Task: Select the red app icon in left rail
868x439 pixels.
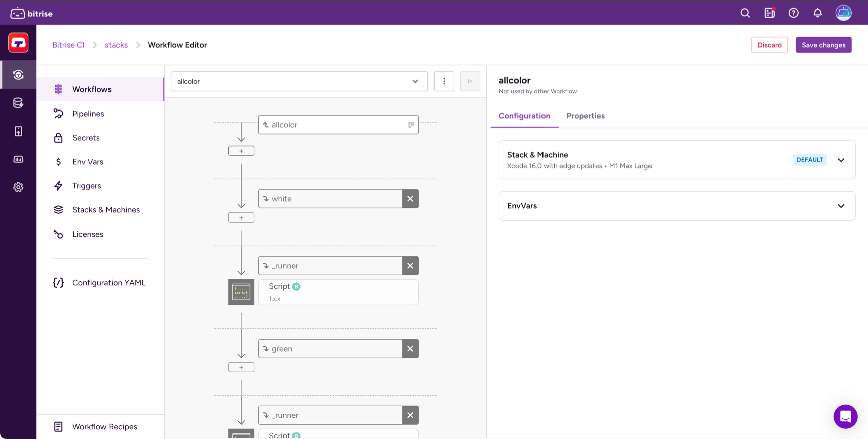Action: (x=18, y=43)
